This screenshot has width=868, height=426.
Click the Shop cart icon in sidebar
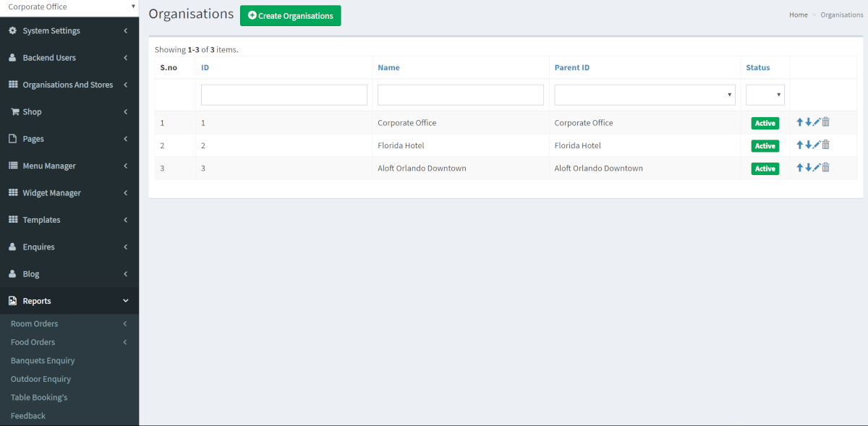click(x=14, y=112)
